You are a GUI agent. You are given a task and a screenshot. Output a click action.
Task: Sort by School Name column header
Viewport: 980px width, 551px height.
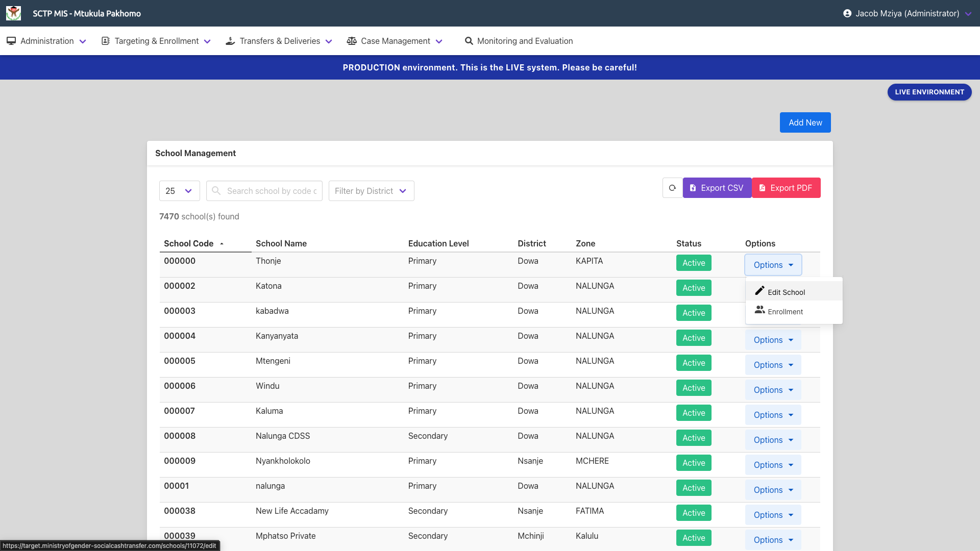click(x=281, y=243)
